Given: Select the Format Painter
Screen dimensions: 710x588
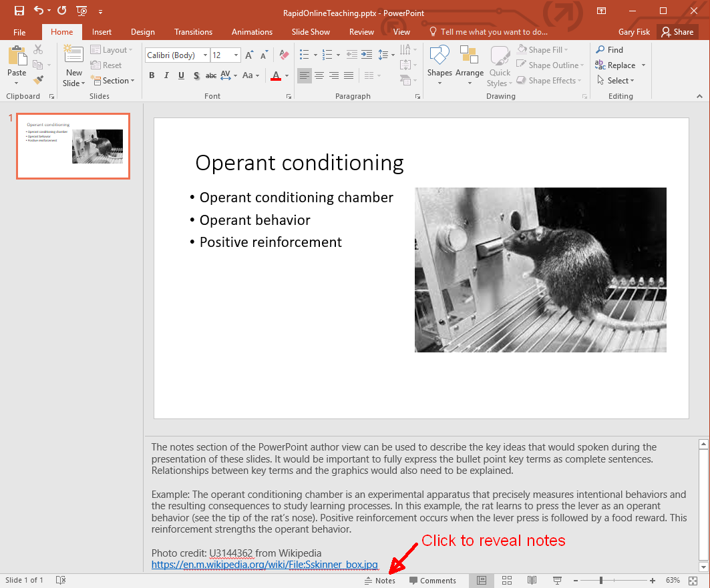Looking at the screenshot, I should click(39, 80).
